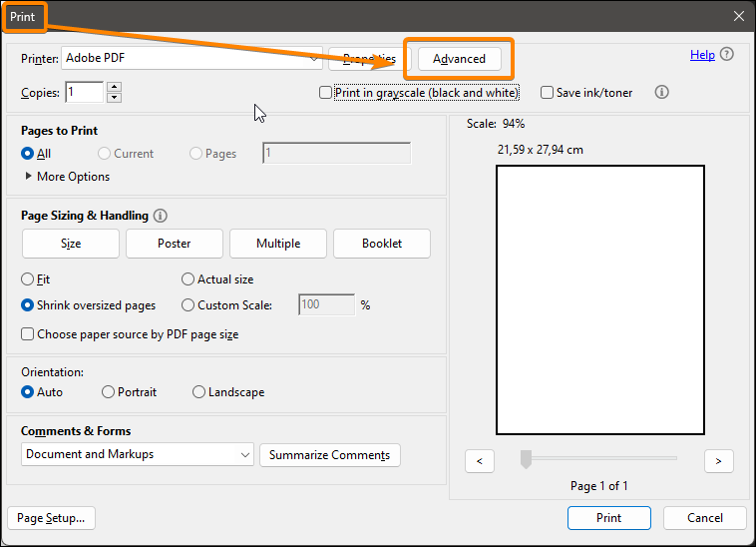The height and width of the screenshot is (547, 756).
Task: Click the page preview zoom slider handle
Action: tap(526, 458)
